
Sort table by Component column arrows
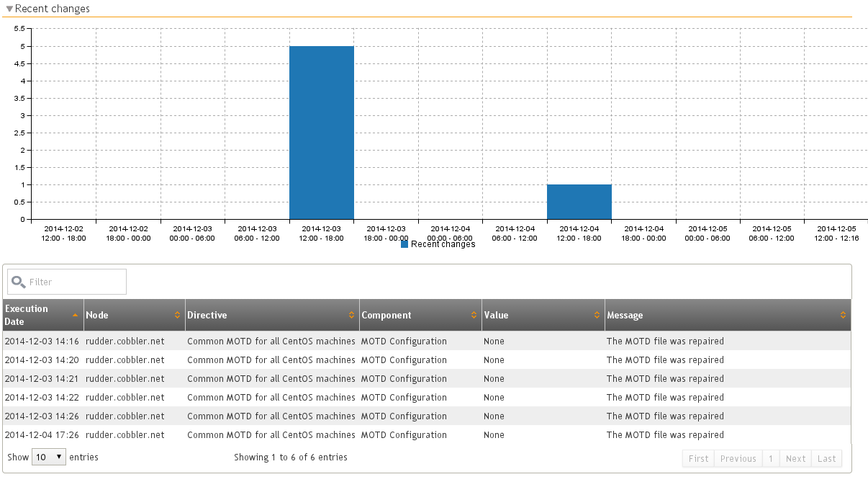coord(474,316)
